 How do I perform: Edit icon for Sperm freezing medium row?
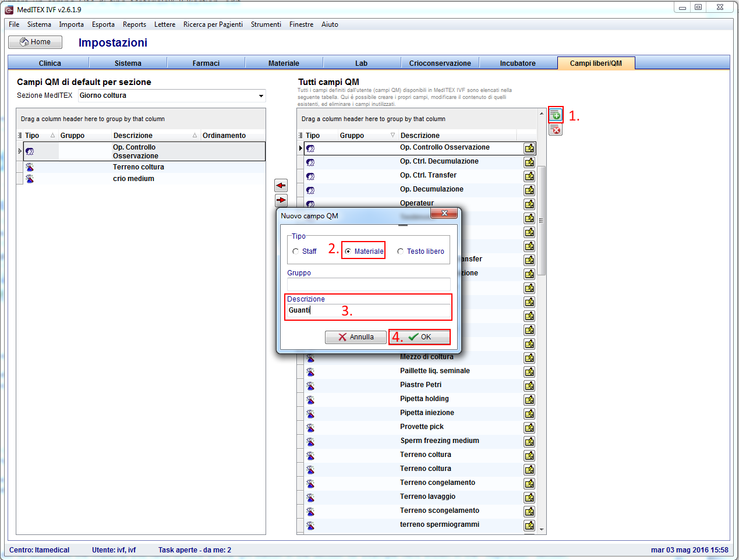529,442
